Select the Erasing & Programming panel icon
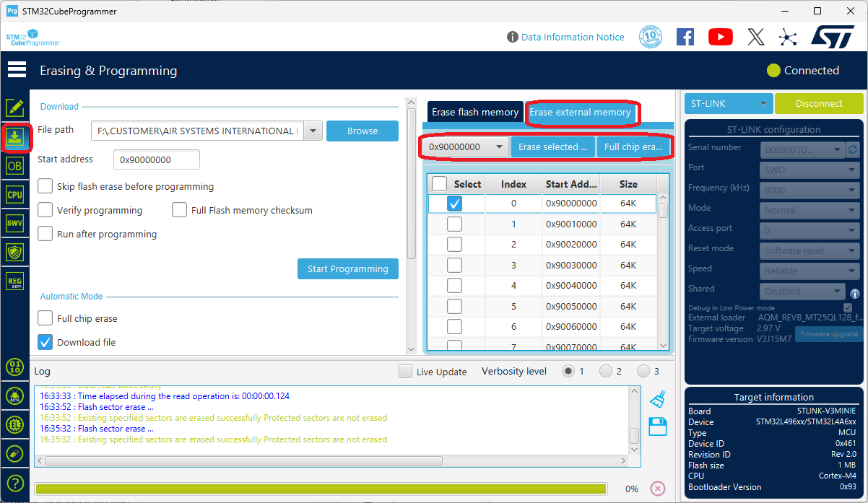Image resolution: width=868 pixels, height=503 pixels. click(x=15, y=136)
